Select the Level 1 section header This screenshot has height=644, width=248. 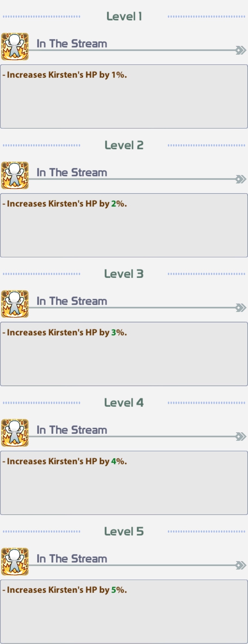pos(124,16)
